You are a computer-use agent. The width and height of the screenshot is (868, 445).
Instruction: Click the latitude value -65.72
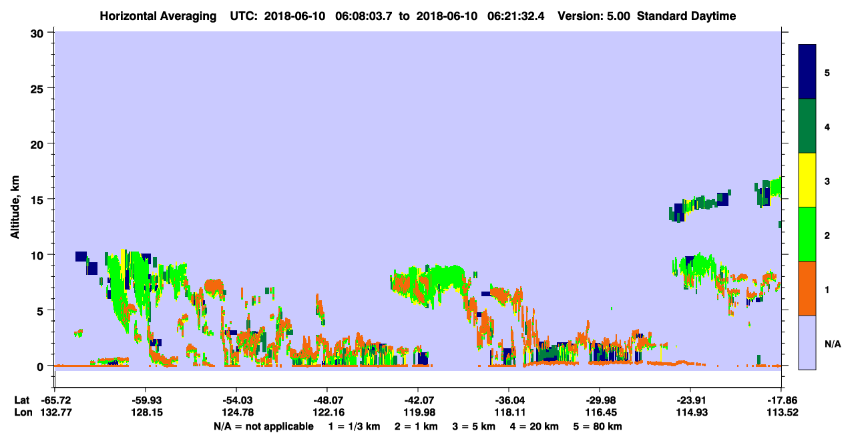click(x=55, y=400)
